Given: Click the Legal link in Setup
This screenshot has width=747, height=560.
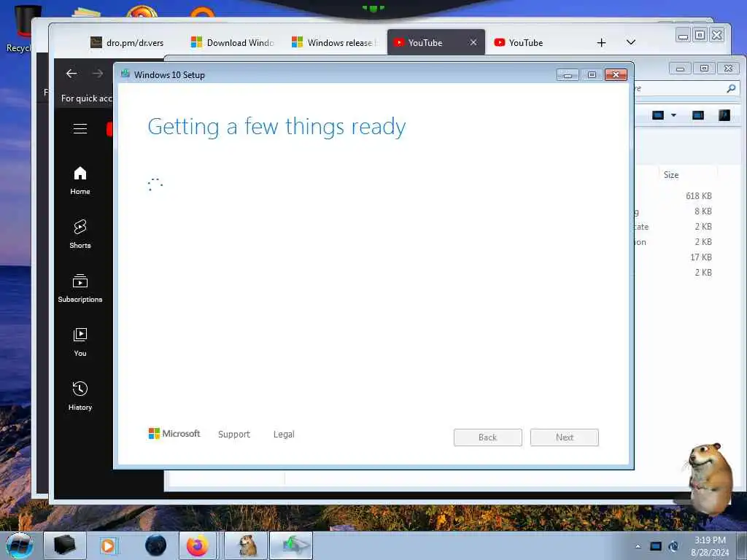Looking at the screenshot, I should coord(284,435).
